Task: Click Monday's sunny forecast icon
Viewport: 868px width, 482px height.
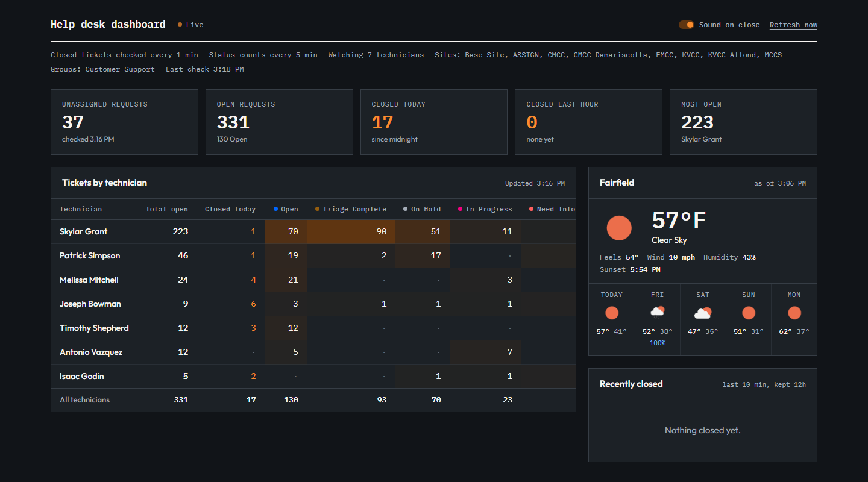Action: click(x=794, y=313)
